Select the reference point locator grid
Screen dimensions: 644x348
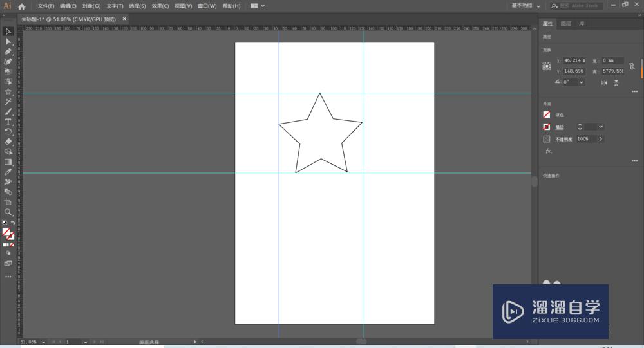(x=547, y=66)
